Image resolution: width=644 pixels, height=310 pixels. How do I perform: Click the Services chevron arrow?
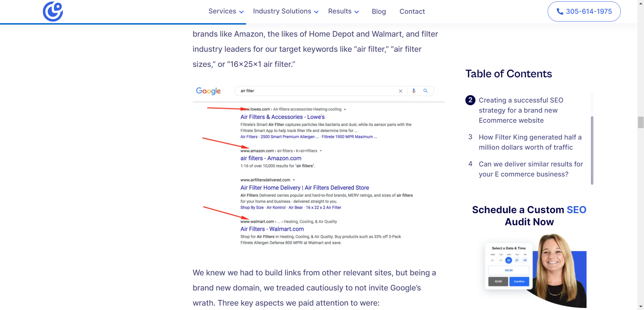click(x=241, y=12)
